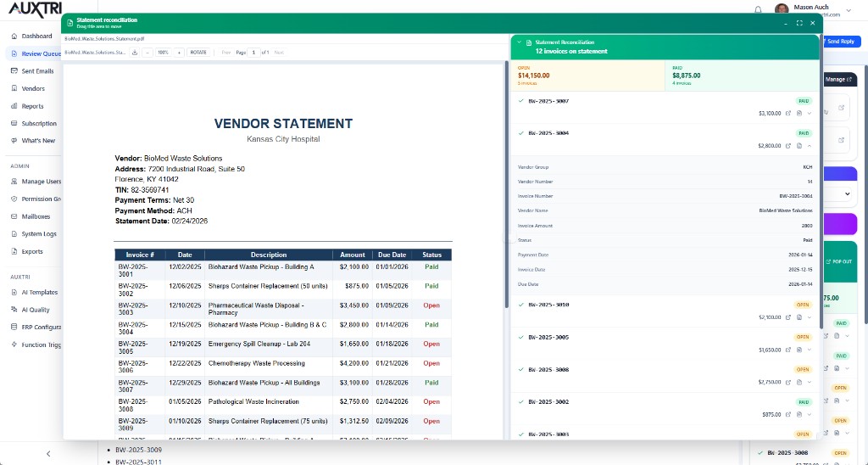Image resolution: width=868 pixels, height=465 pixels.
Task: Click the System Logs icon
Action: [14, 234]
